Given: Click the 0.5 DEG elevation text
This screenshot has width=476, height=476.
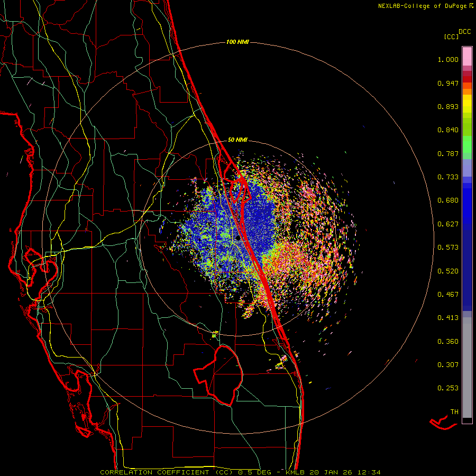Looking at the screenshot, I should pos(254,472).
